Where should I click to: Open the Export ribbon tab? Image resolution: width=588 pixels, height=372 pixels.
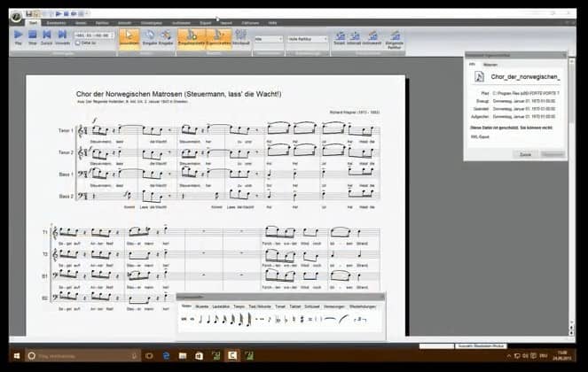point(206,23)
